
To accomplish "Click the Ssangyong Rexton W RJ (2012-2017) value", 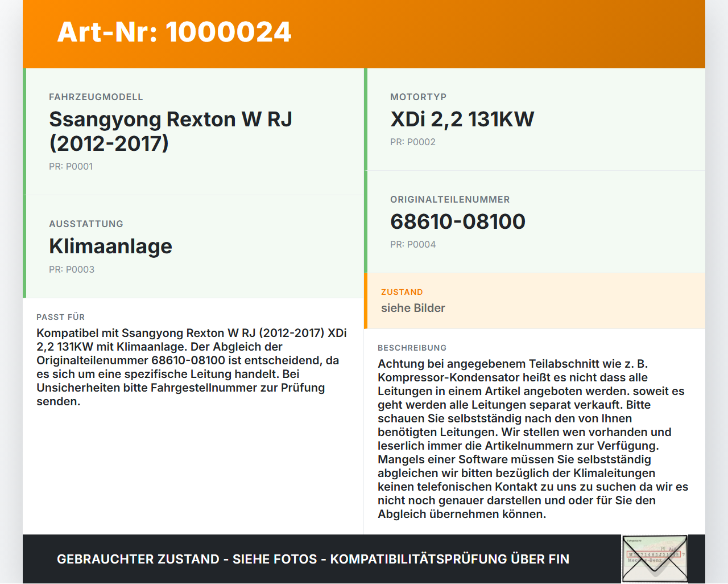I will tap(171, 131).
